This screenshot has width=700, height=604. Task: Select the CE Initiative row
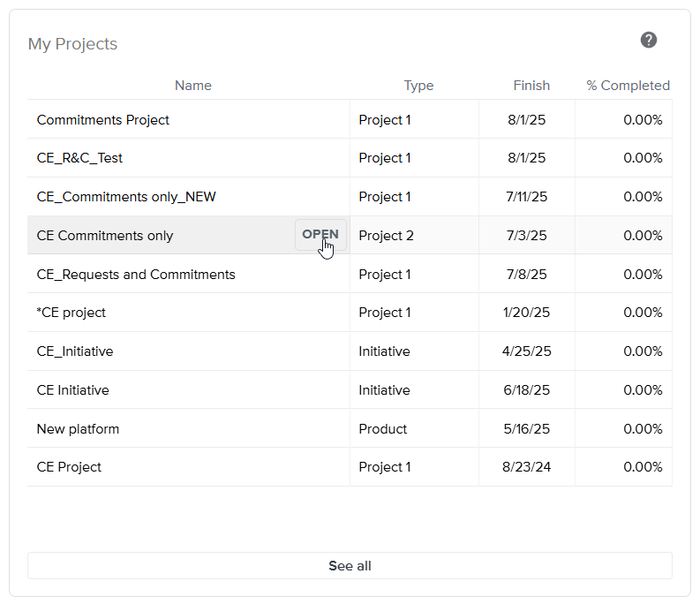point(73,390)
